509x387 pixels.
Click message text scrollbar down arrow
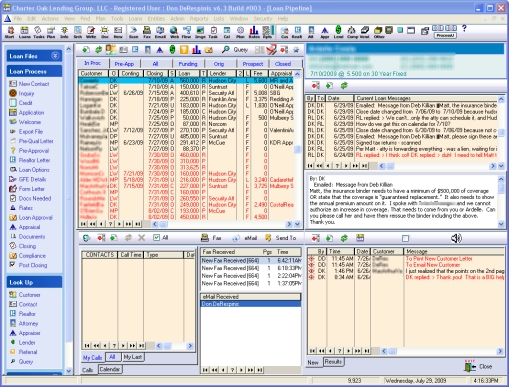pyautogui.click(x=501, y=224)
